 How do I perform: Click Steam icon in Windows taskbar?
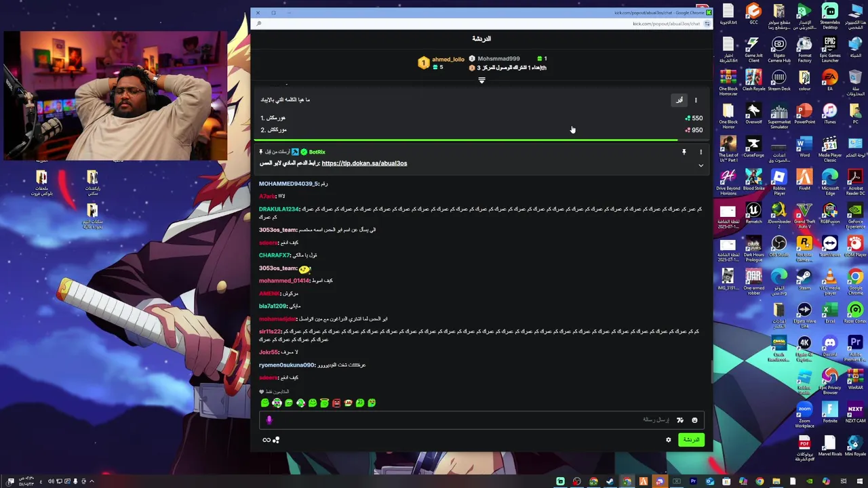pyautogui.click(x=610, y=482)
